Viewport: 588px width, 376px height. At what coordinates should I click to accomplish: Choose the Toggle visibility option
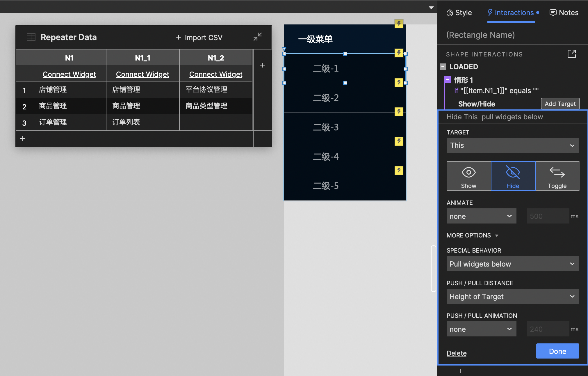(x=557, y=176)
